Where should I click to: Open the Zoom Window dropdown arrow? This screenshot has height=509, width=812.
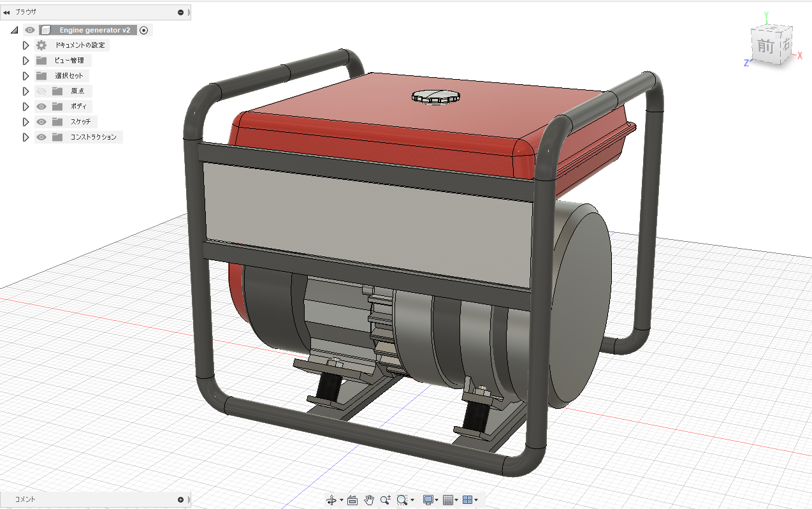tap(412, 500)
